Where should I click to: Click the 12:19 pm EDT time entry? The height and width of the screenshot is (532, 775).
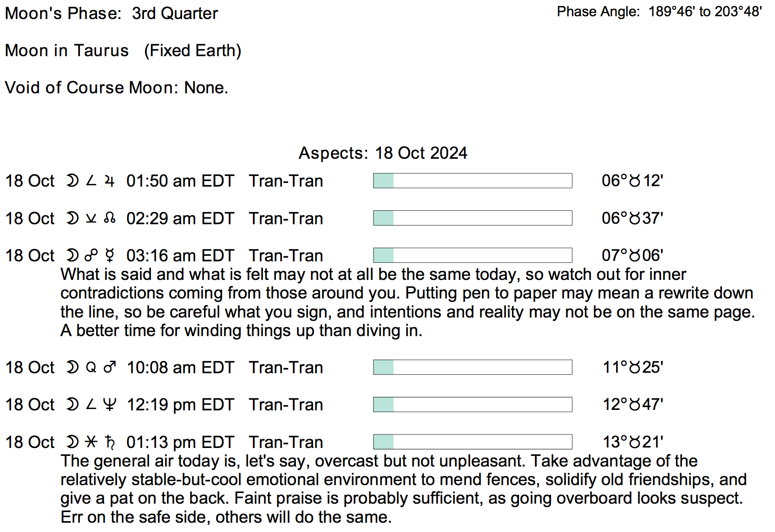click(x=180, y=405)
